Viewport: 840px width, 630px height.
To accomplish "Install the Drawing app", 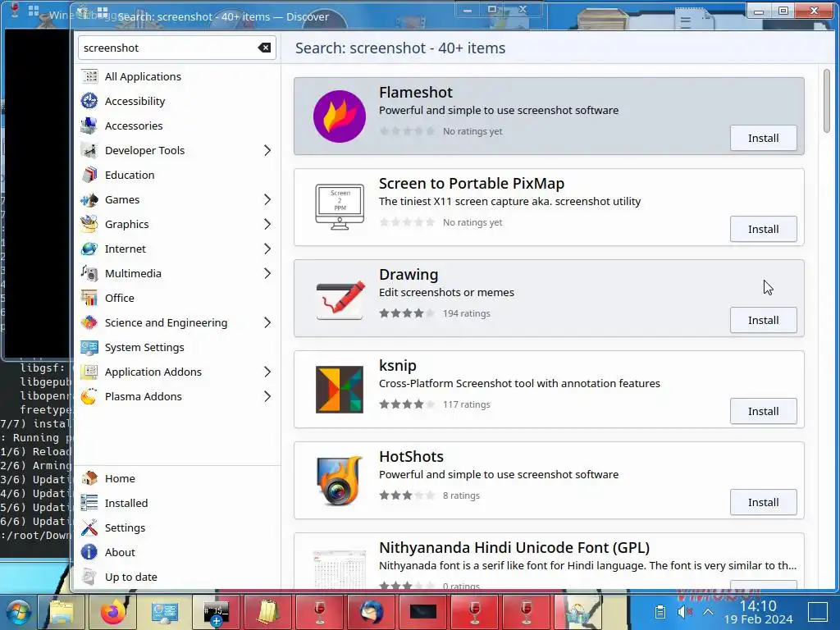I will coord(764,321).
